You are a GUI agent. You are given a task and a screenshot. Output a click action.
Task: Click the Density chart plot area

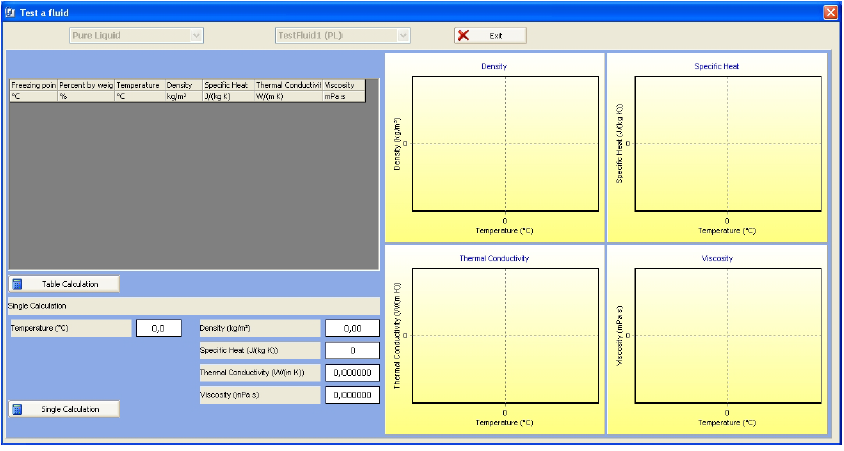505,144
